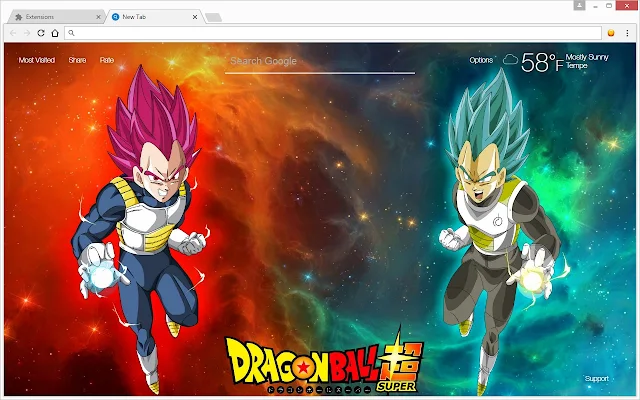Minimize the browser window
Screen dimensions: 640x400
(595, 6)
